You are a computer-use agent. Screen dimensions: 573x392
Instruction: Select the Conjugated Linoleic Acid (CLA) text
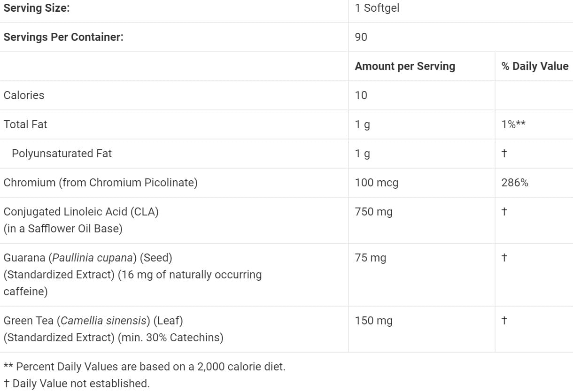[x=81, y=212]
